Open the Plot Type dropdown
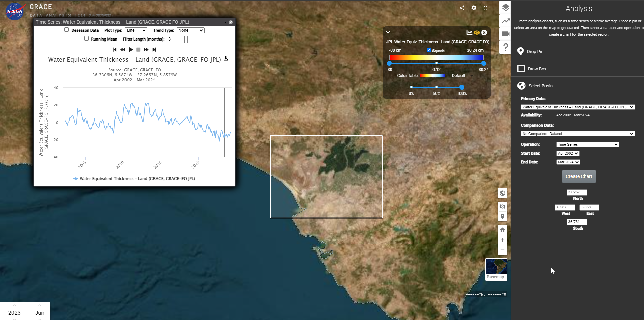 (136, 30)
